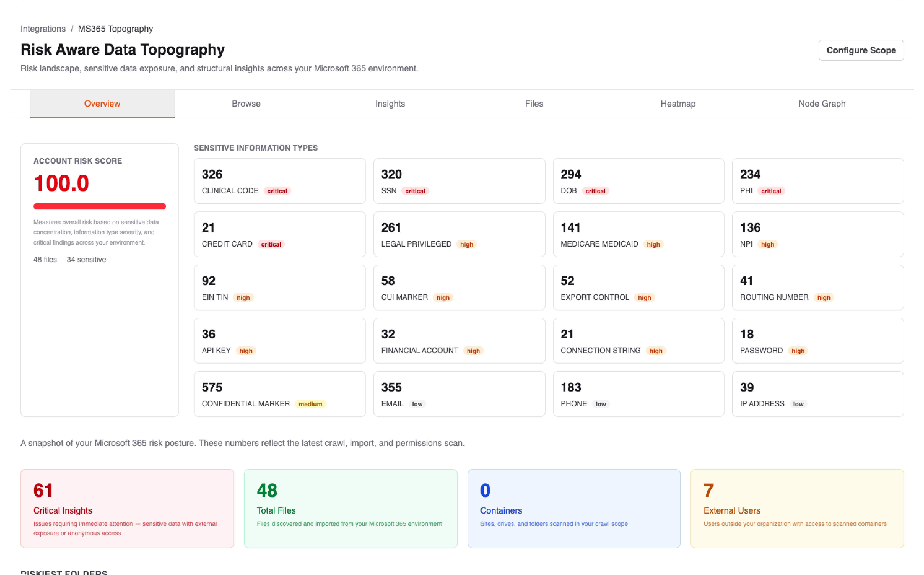Switch to the Browse tab

coord(246,104)
